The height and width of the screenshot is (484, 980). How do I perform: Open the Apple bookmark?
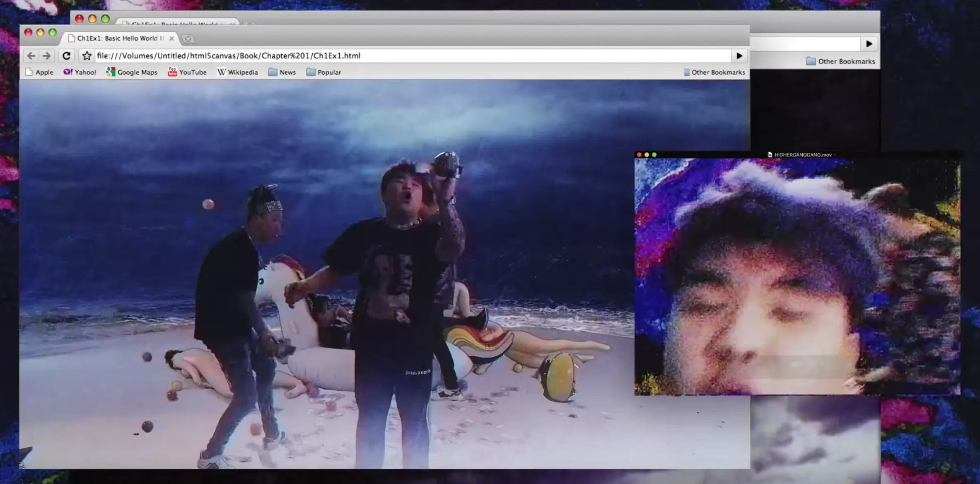pyautogui.click(x=40, y=72)
